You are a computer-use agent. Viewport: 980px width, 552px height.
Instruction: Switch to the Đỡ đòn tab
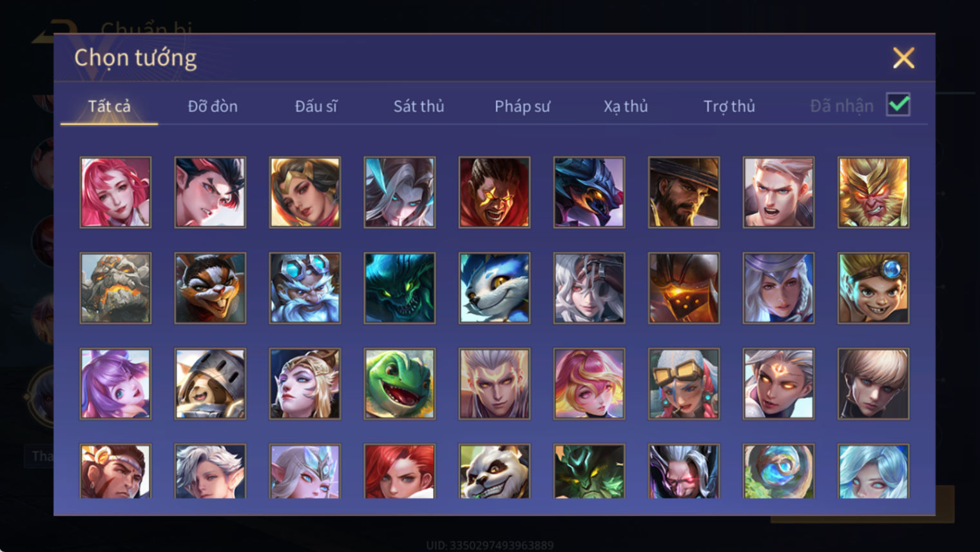point(213,106)
